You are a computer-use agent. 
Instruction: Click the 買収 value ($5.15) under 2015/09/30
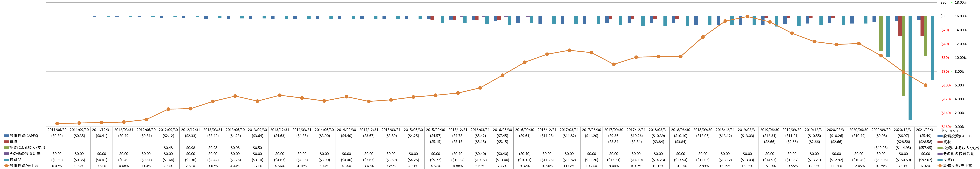436,142
